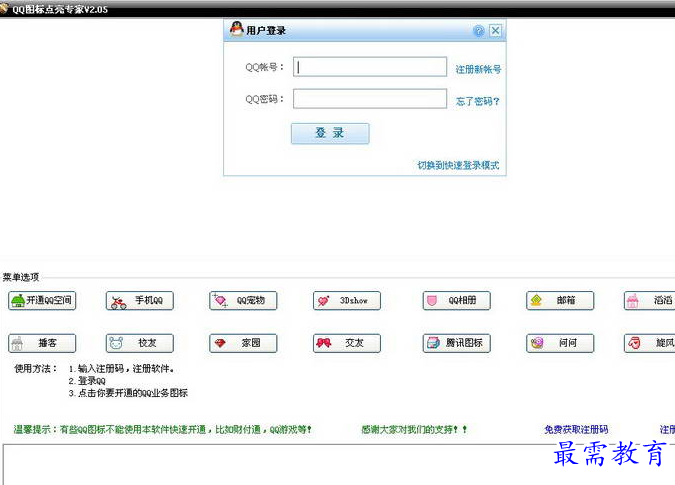Viewport: 675px width, 485px height.
Task: Click the 免费获取注册码 link
Action: (x=576, y=429)
